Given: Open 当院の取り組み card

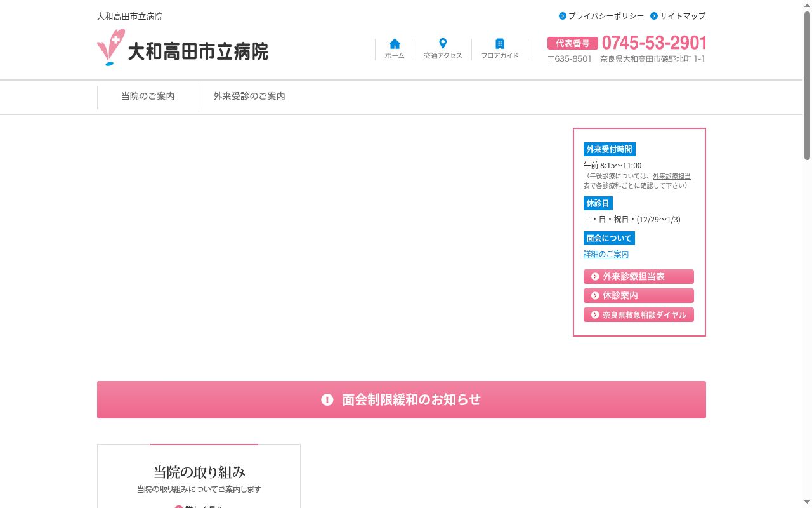Looking at the screenshot, I should (x=199, y=476).
